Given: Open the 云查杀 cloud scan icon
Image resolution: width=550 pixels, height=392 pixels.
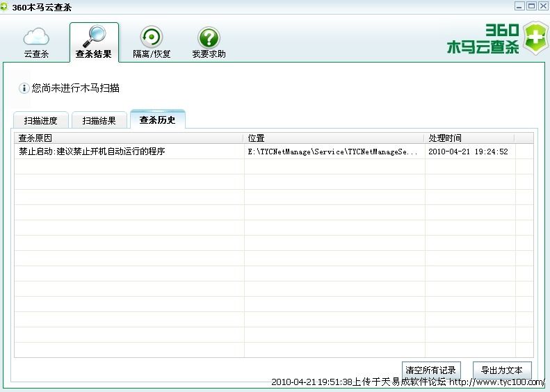Looking at the screenshot, I should (36, 36).
